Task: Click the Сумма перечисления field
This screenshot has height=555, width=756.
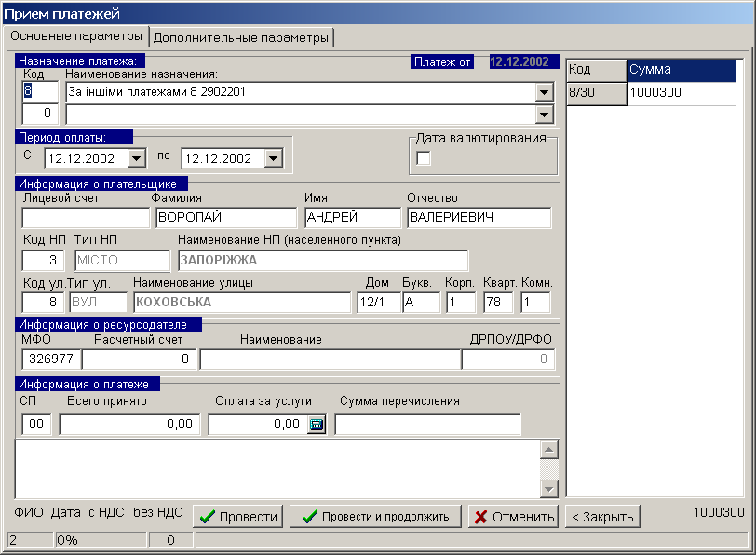Action: point(427,425)
